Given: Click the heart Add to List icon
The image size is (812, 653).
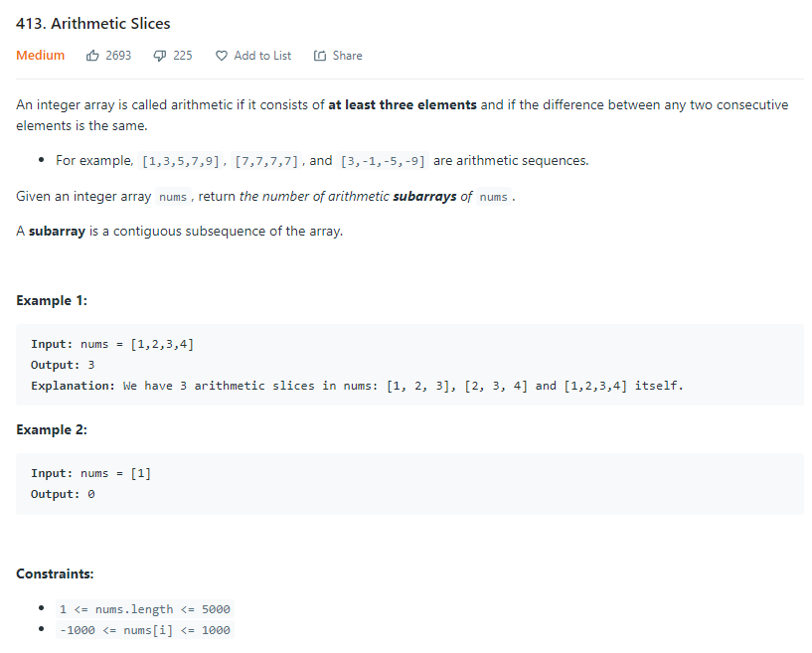Looking at the screenshot, I should (221, 56).
